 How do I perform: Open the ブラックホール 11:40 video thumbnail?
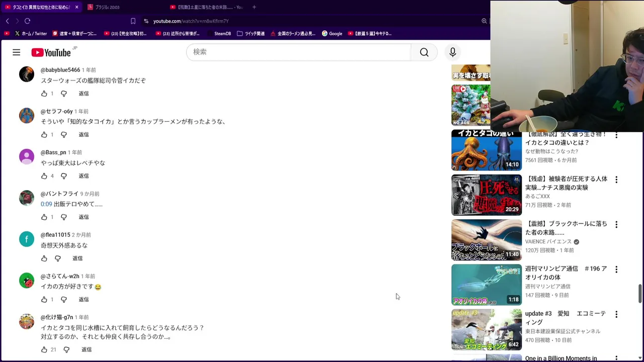(x=487, y=240)
